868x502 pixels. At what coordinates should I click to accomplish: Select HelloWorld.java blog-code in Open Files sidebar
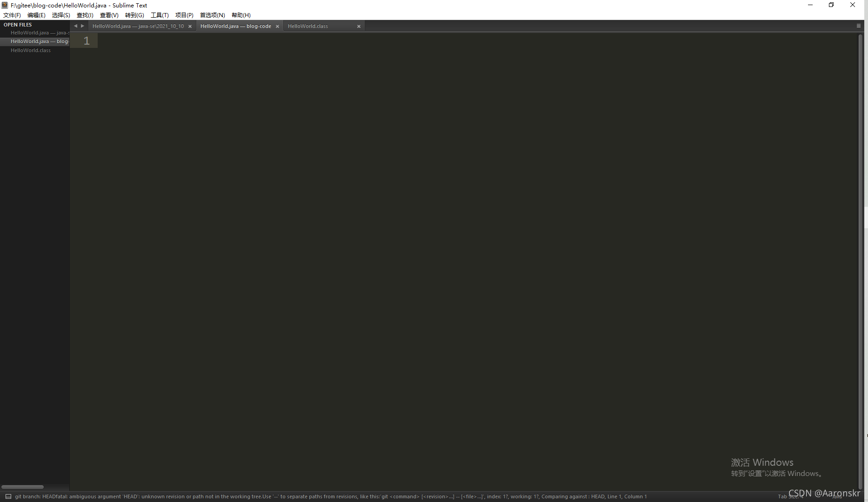35,41
